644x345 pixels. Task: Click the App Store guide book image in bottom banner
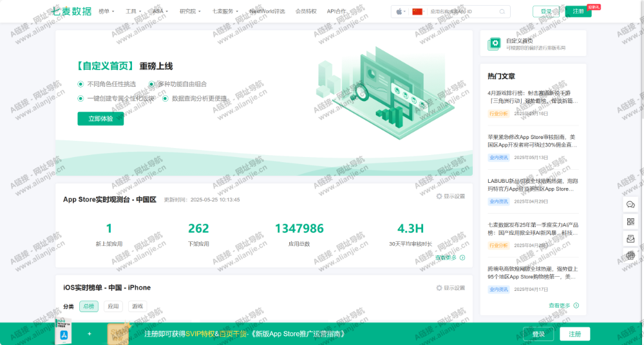click(x=63, y=331)
